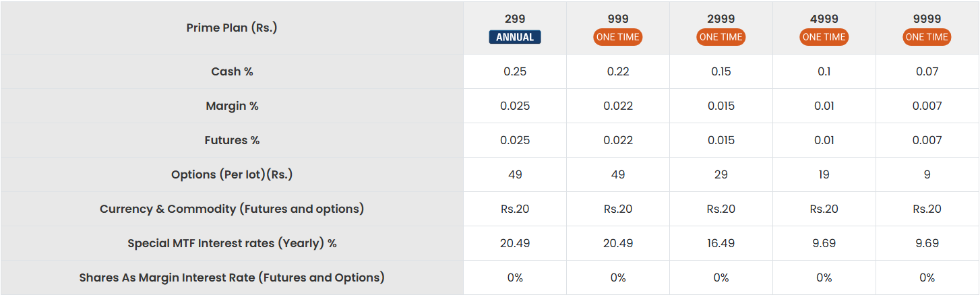This screenshot has width=980, height=295.
Task: Click the Currency & Commodity row label
Action: pos(232,209)
